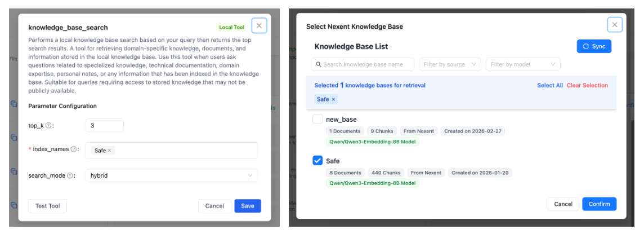Remove the Safe tag under selected knowledge bases
Screen dimensions: 644x238
(333, 99)
